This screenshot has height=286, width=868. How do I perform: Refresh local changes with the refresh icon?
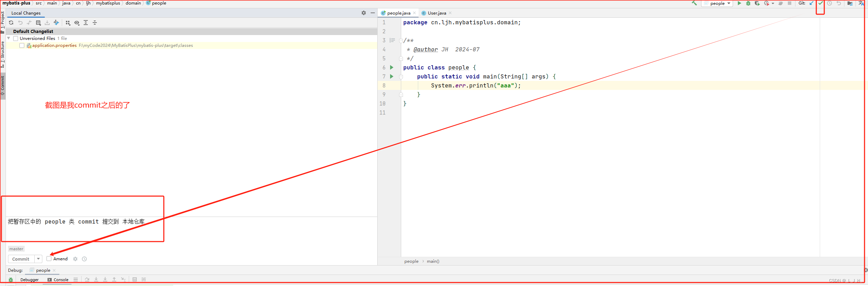[x=11, y=23]
